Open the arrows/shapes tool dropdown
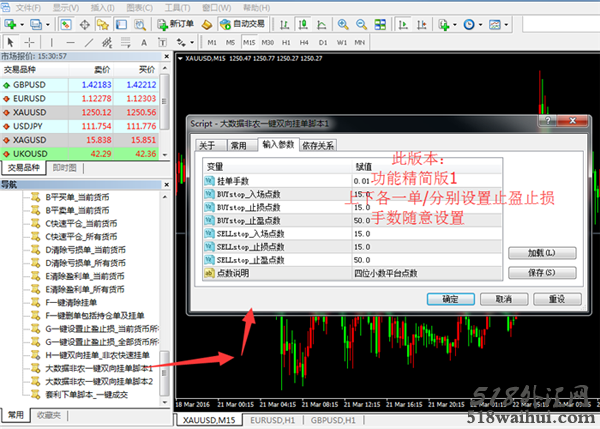This screenshot has height=429, width=600. click(191, 43)
